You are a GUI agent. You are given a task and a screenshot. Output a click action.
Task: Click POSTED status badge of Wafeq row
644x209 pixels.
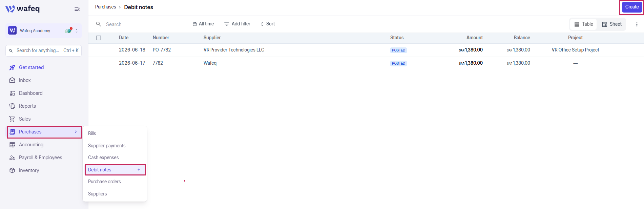tap(398, 63)
